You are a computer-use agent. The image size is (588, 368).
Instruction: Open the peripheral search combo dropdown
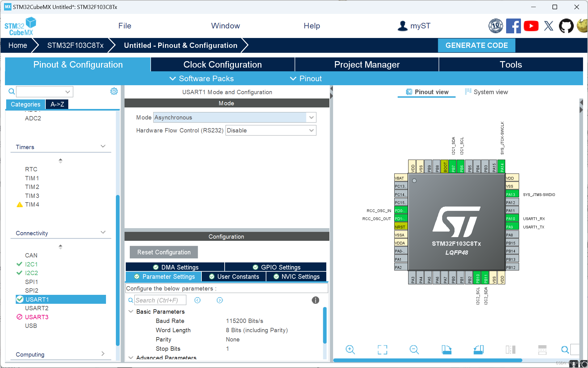(68, 92)
